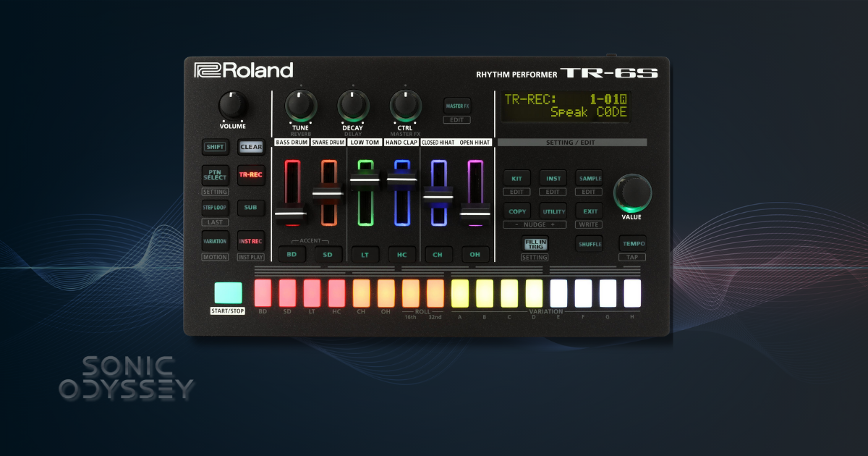Select the CH instrument button under the faders
Viewport: 868px width, 456px height.
(x=438, y=254)
